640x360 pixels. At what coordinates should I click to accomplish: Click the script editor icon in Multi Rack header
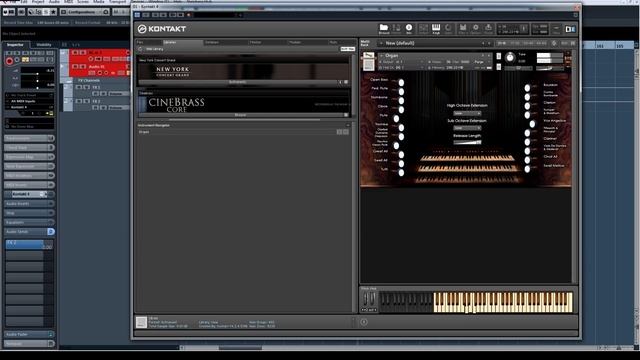click(554, 43)
